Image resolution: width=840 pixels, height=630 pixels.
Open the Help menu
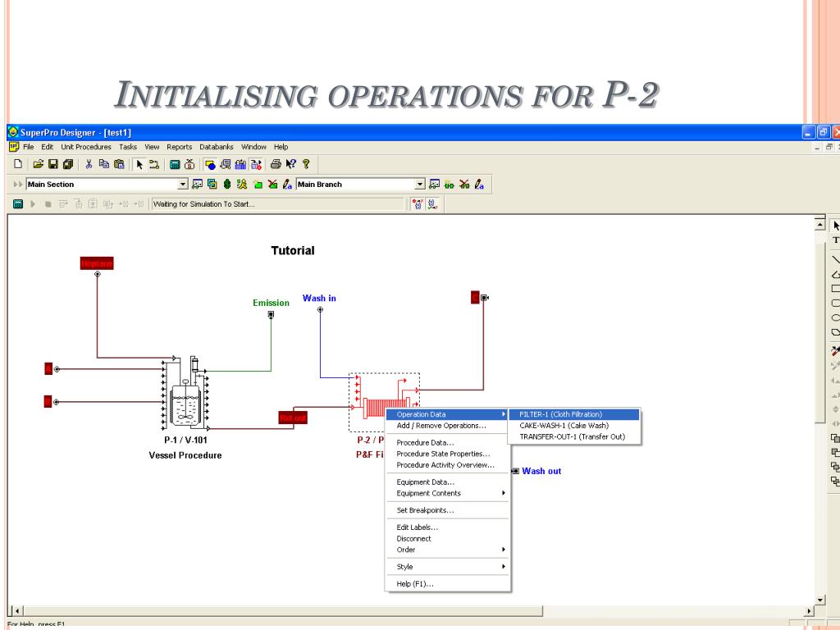[x=281, y=147]
